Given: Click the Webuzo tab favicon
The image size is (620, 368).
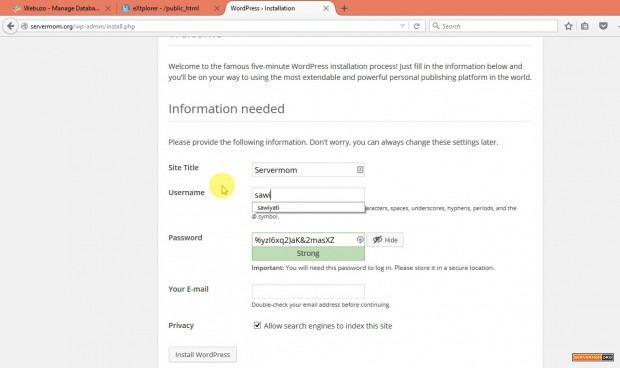Looking at the screenshot, I should 16,8.
